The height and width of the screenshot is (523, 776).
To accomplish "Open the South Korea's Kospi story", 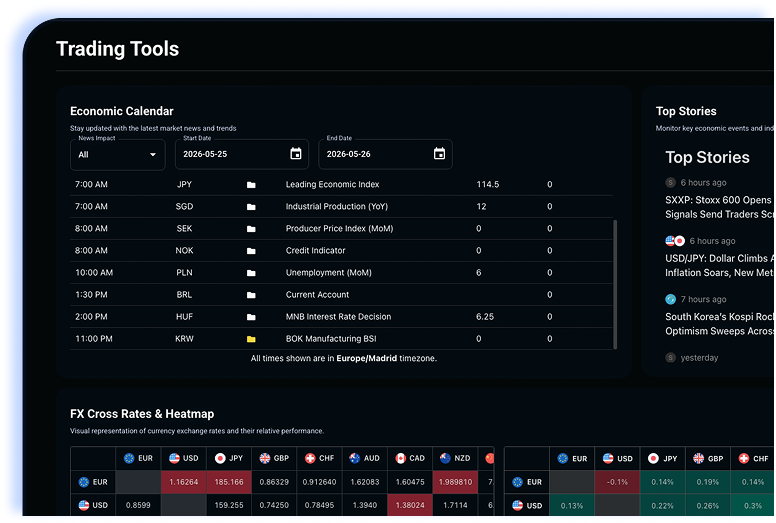I will tap(720, 324).
